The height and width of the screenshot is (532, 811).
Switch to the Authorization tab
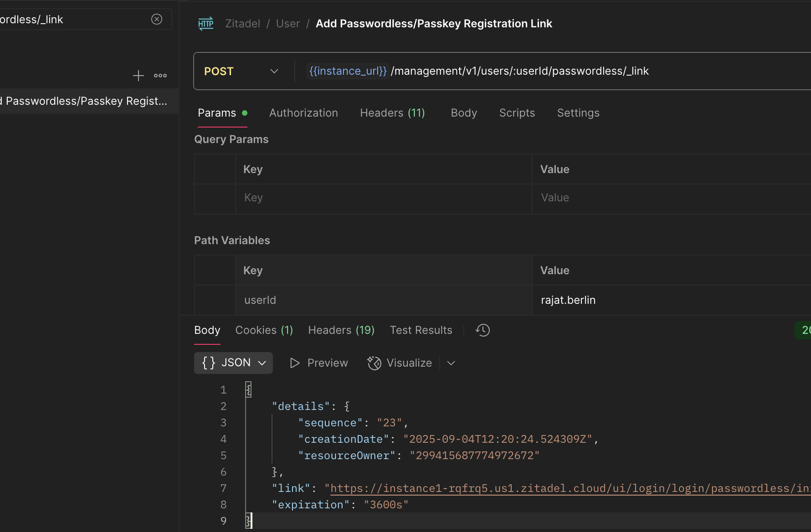point(303,113)
